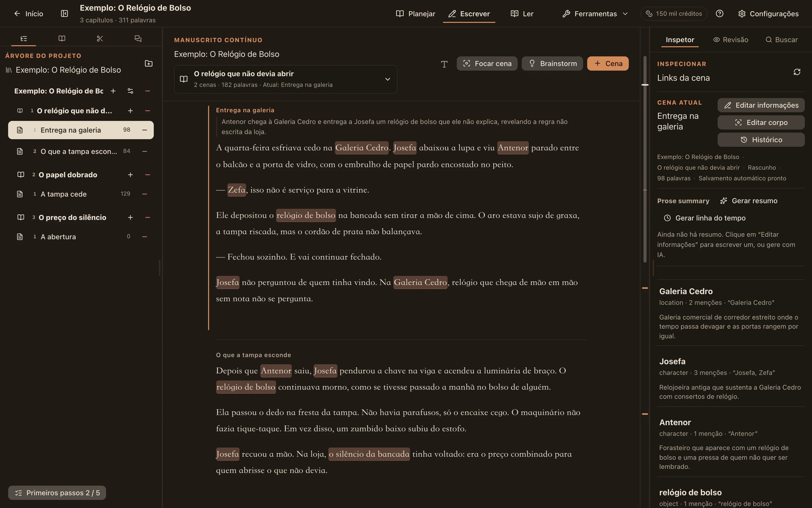812x508 pixels.
Task: Open the Ferramentas dropdown menu
Action: [x=595, y=13]
